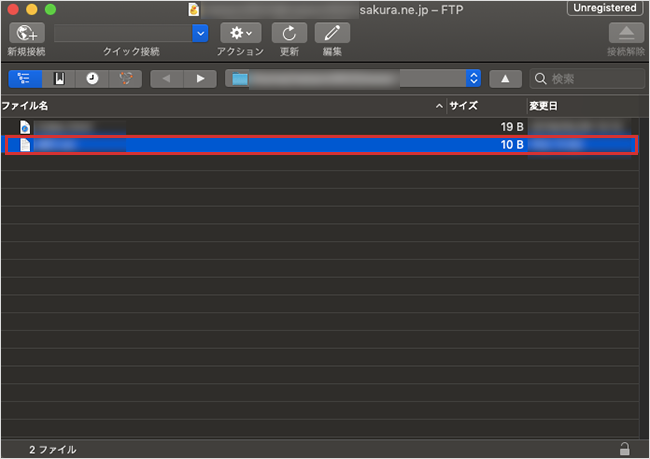
Task: Open the アクション gear menu
Action: point(240,33)
